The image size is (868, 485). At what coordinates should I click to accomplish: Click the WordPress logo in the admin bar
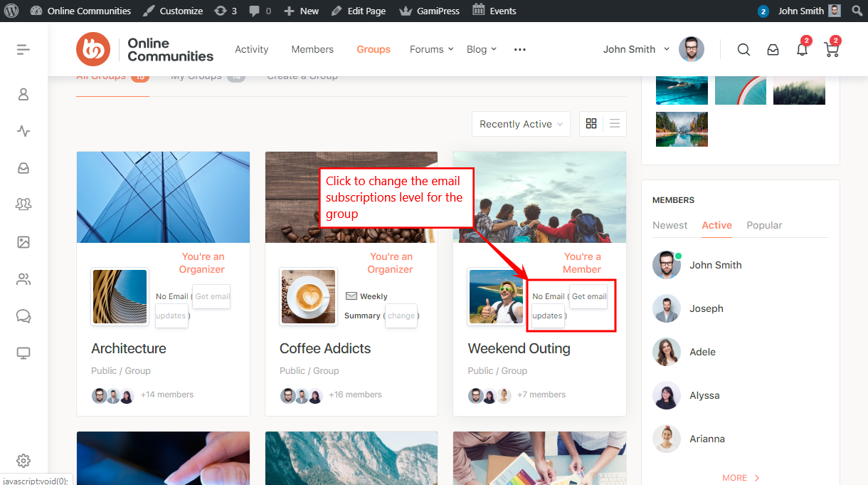(x=11, y=10)
